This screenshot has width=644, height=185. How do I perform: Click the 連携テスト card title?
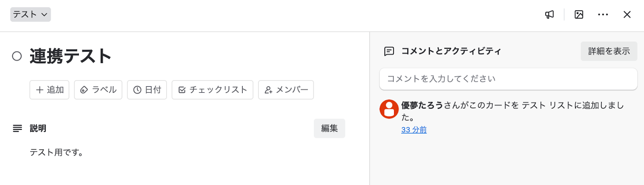point(70,56)
